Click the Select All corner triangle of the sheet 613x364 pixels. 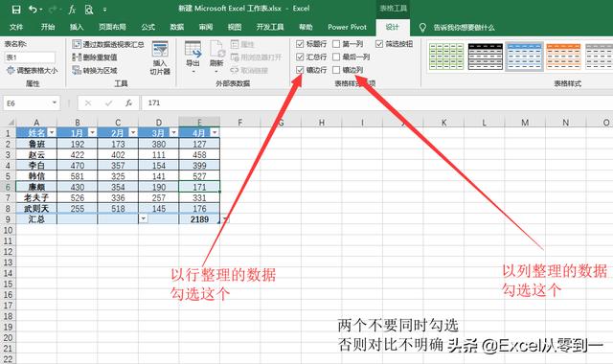[11, 123]
